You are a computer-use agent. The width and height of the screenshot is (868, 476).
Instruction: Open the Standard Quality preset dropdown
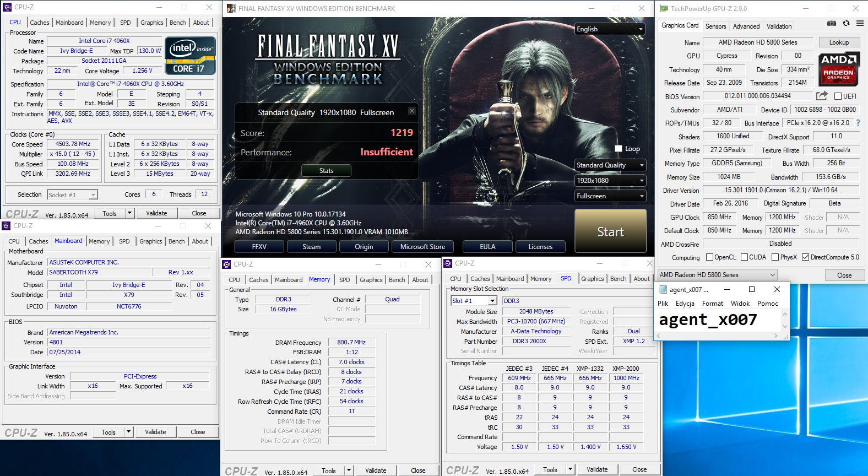pos(610,165)
